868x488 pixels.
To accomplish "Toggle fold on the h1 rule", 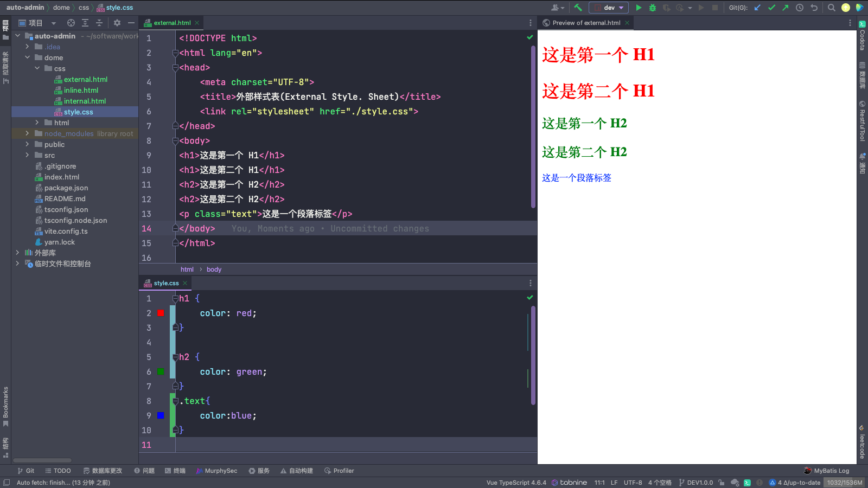I will point(175,299).
